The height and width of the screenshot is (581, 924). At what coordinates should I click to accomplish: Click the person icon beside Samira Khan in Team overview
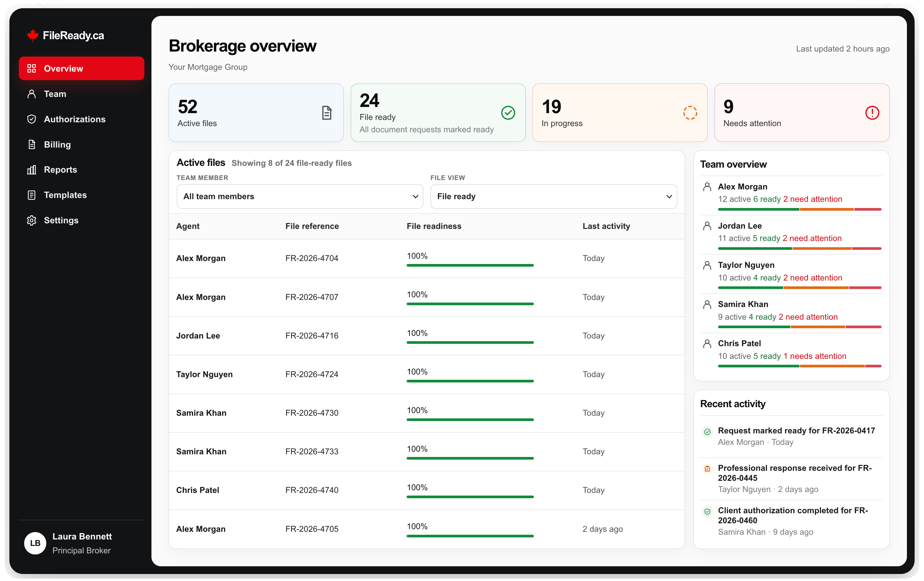(x=707, y=304)
